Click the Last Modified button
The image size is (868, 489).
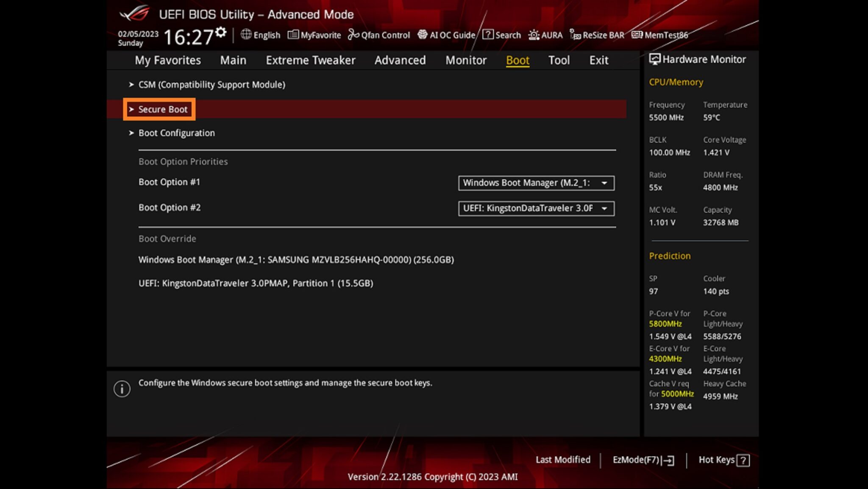(562, 460)
